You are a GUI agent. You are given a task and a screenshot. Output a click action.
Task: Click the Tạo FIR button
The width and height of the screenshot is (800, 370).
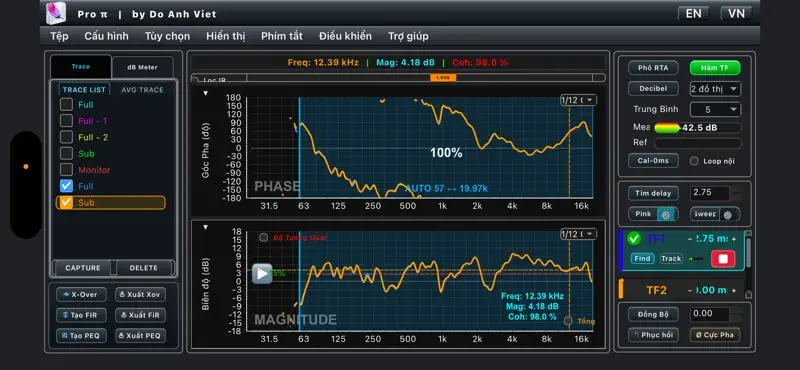click(x=81, y=315)
